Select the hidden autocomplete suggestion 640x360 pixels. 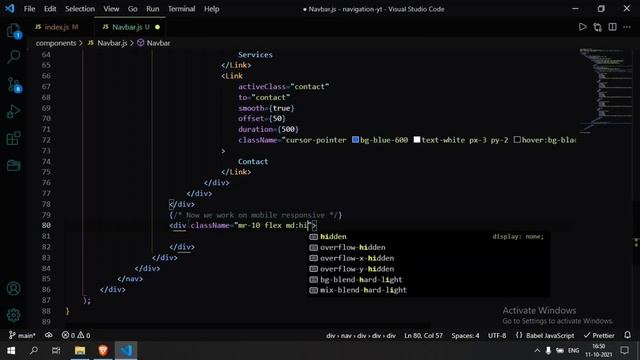428,237
